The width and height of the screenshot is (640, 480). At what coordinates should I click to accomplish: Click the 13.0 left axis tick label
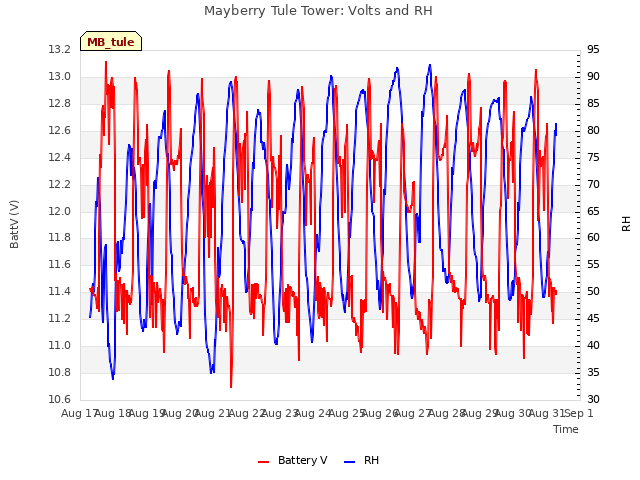[60, 76]
